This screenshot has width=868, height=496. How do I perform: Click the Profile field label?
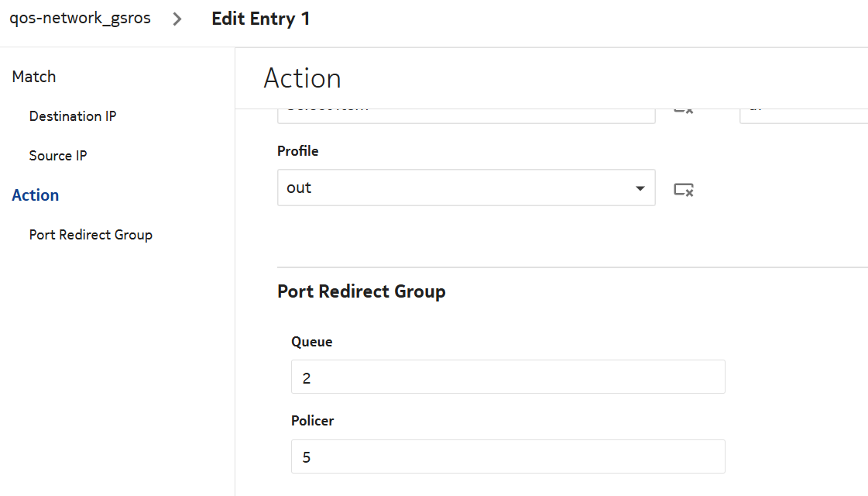click(x=298, y=151)
